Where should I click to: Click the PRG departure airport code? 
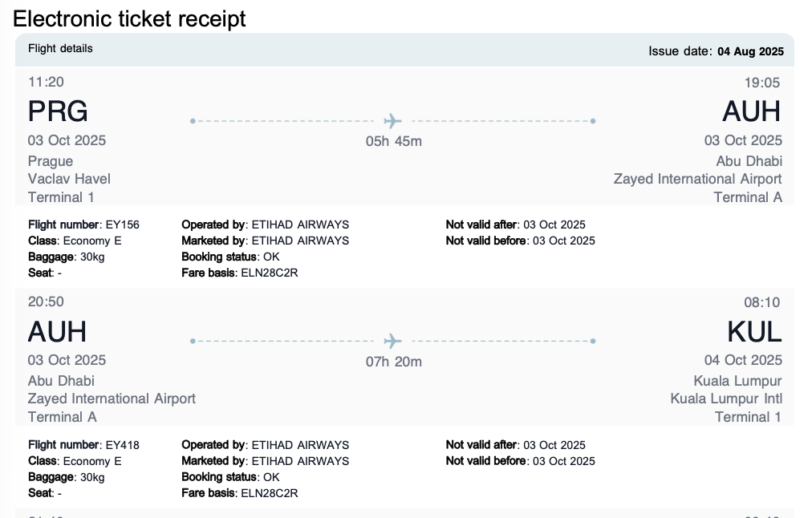58,111
